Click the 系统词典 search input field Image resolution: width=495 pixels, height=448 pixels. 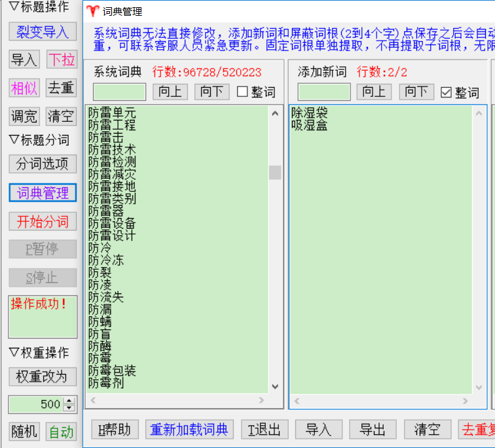(119, 92)
